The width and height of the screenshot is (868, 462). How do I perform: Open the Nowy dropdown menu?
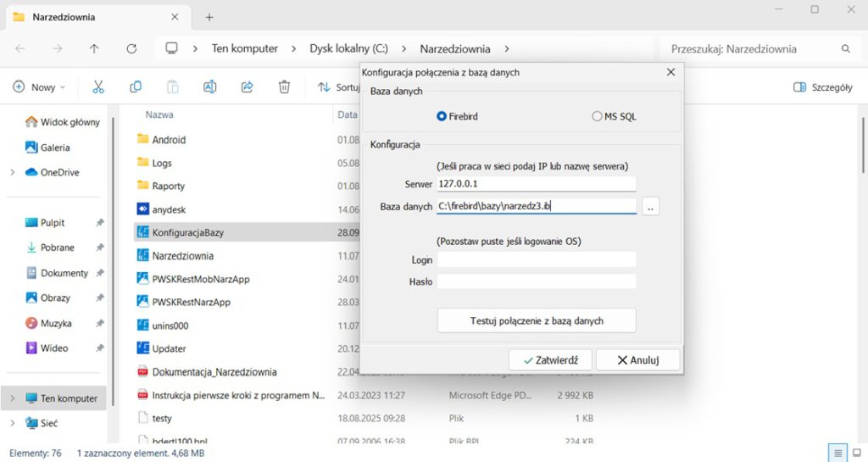click(x=37, y=86)
